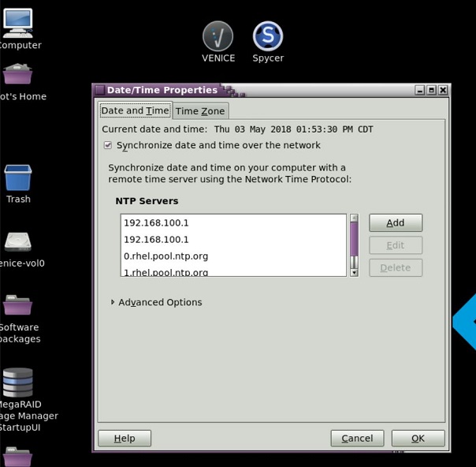The width and height of the screenshot is (476, 467).
Task: Click the Date/Time Properties window menu icon
Action: tap(99, 90)
